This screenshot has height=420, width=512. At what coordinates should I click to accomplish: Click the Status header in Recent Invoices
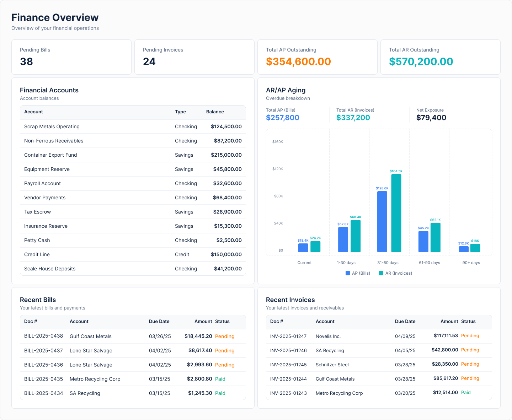(x=468, y=321)
